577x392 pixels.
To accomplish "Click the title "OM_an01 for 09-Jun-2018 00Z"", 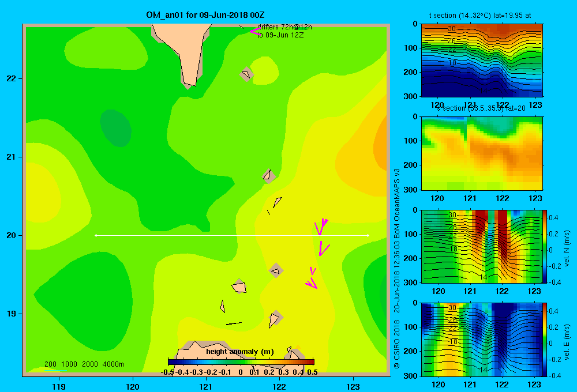I will pyautogui.click(x=205, y=15).
